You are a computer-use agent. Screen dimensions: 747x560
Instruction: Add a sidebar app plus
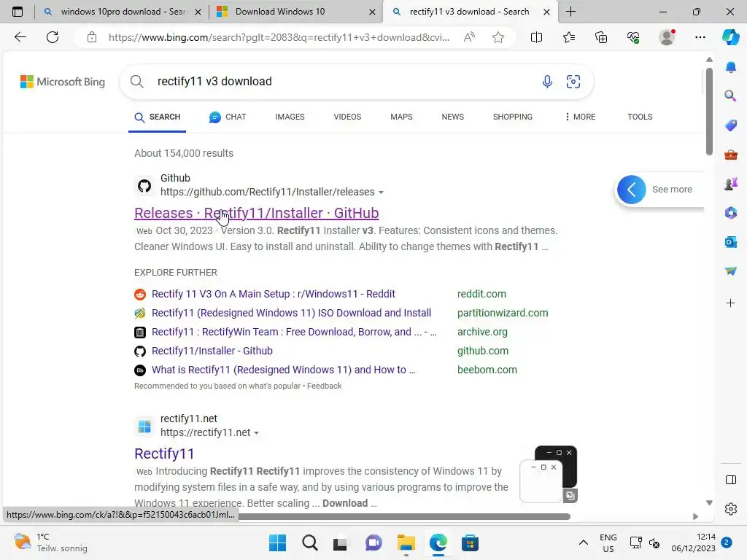pos(730,303)
